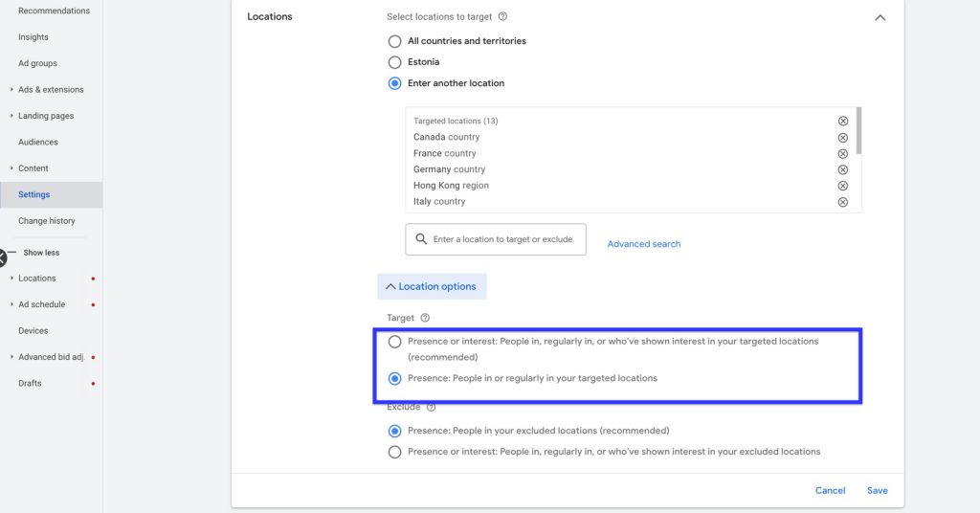Open the Advanced search link
This screenshot has height=513, width=980.
[x=644, y=244]
